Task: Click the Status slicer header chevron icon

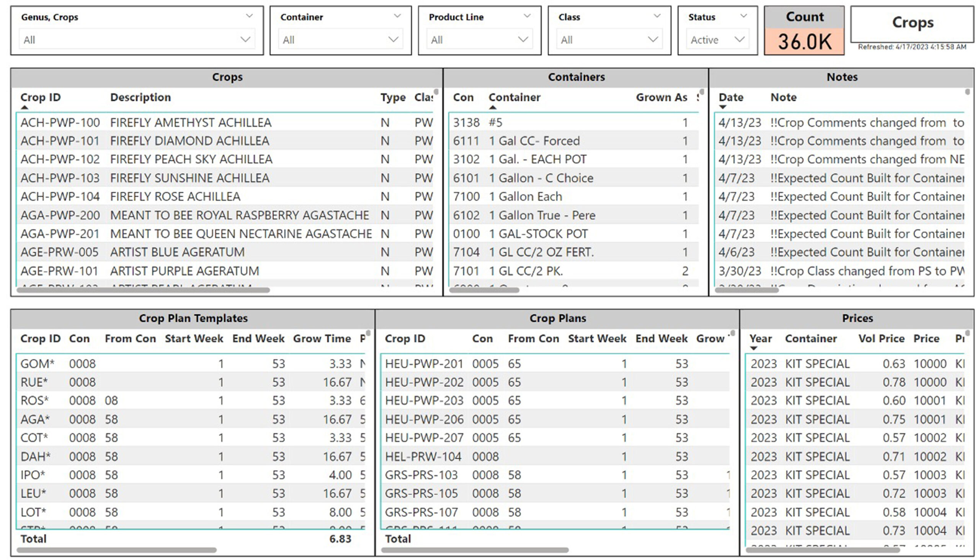Action: [743, 16]
